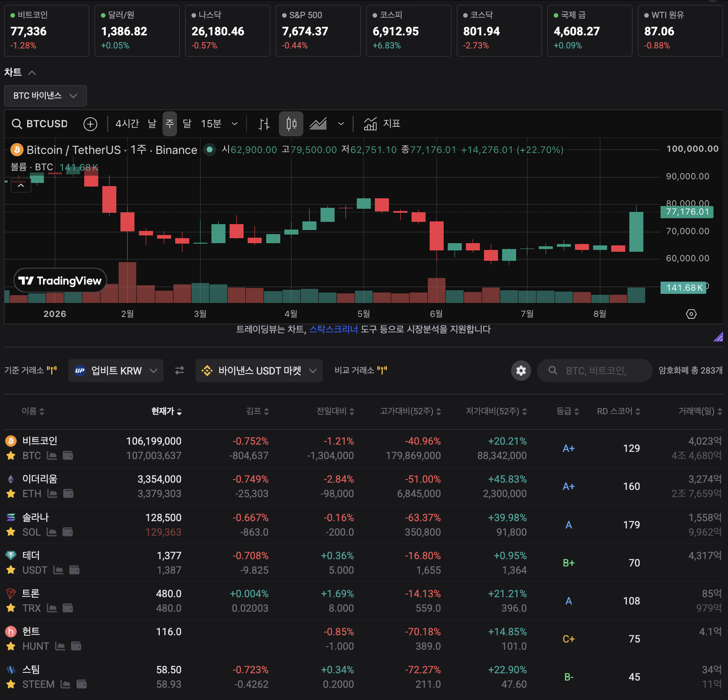Click the HUNT row chart icon
728x700 pixels.
(x=60, y=646)
